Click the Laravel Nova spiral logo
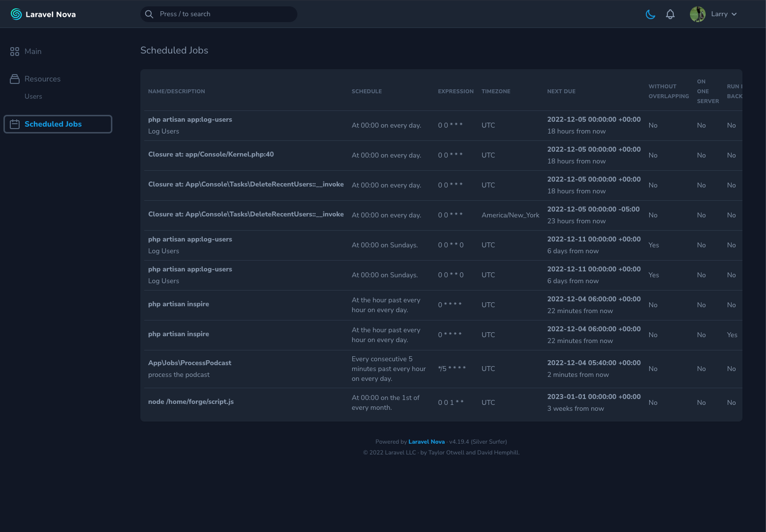 pos(16,14)
